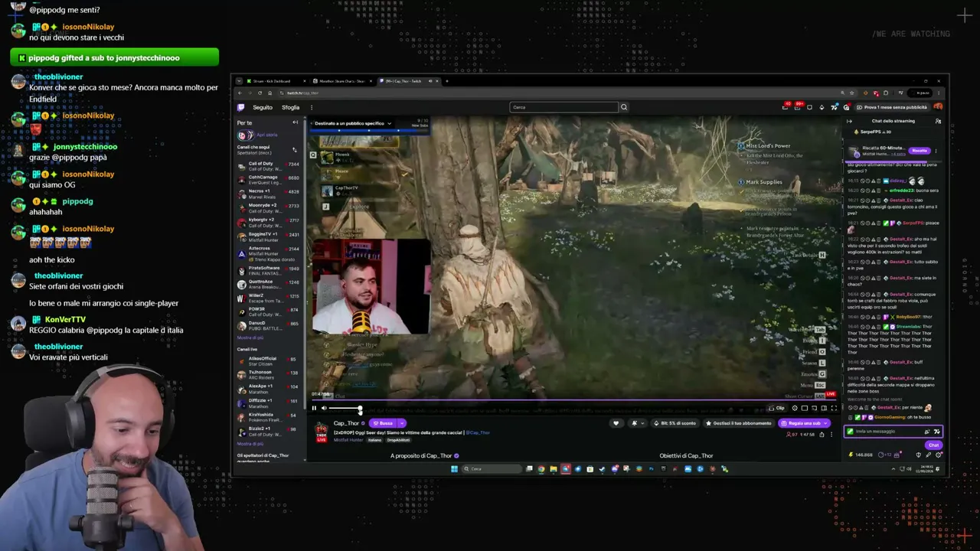The height and width of the screenshot is (551, 980).
Task: Open the Twitch three-dot more menu
Action: [312, 107]
